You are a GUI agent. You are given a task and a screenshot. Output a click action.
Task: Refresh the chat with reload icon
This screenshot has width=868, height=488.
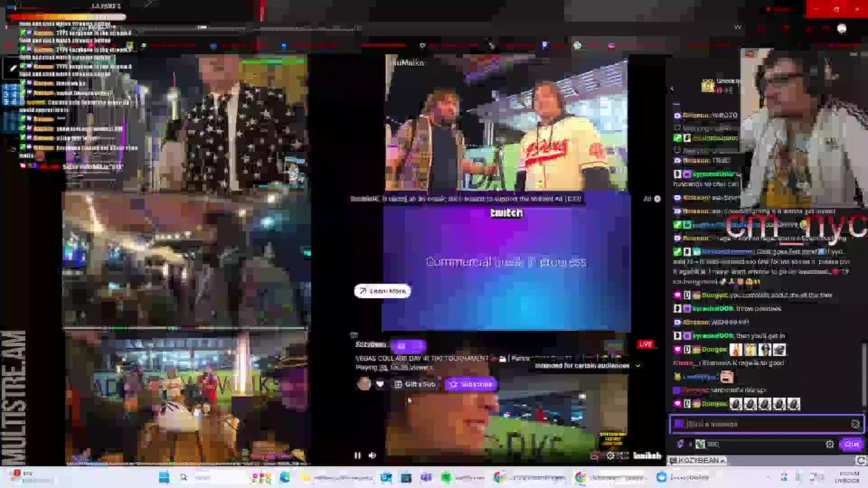[x=861, y=461]
